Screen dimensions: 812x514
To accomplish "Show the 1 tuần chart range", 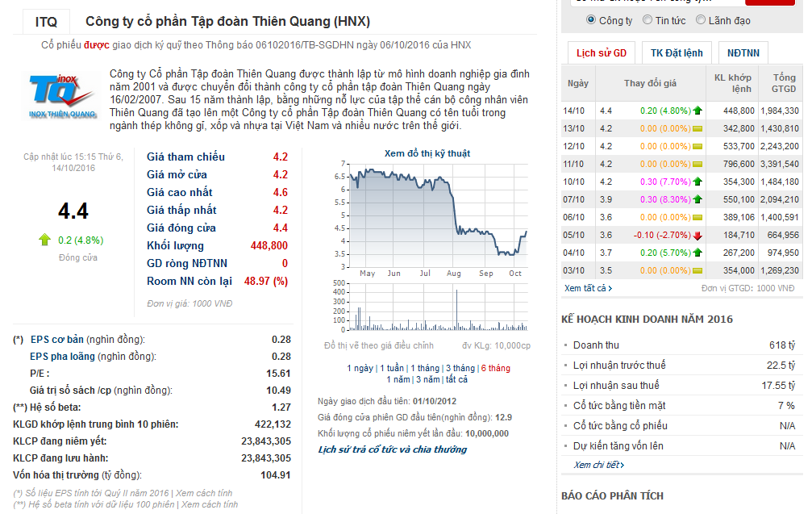I will (392, 368).
